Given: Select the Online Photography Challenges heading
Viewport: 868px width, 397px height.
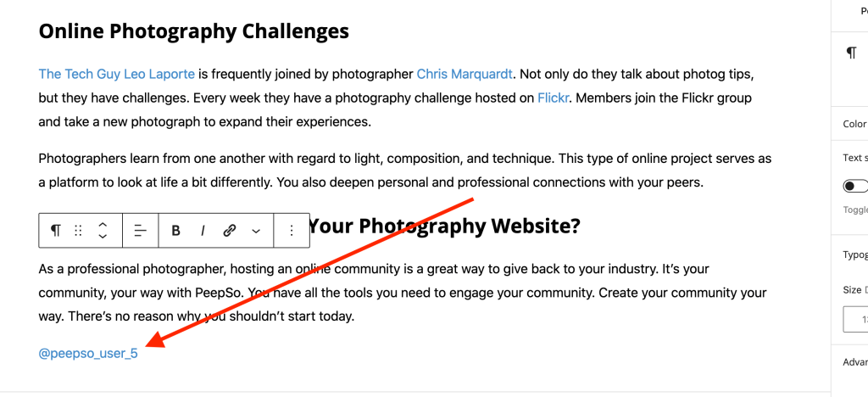Looking at the screenshot, I should point(194,31).
